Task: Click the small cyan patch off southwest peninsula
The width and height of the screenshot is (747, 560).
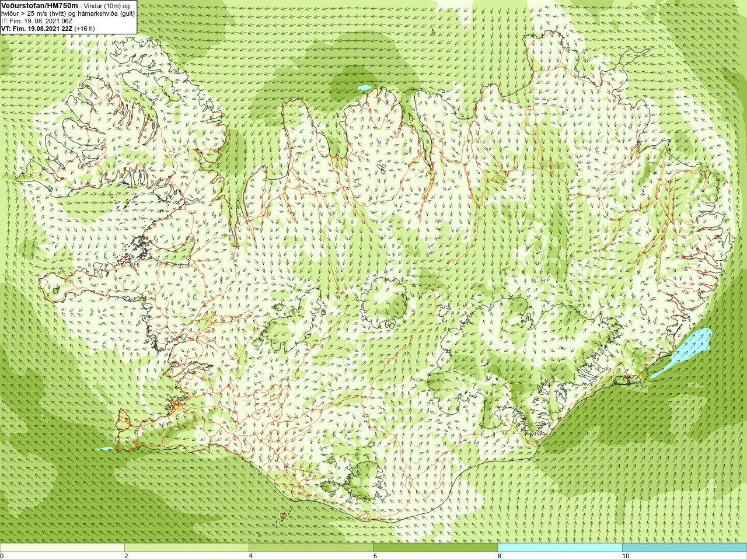Action: coord(103,449)
